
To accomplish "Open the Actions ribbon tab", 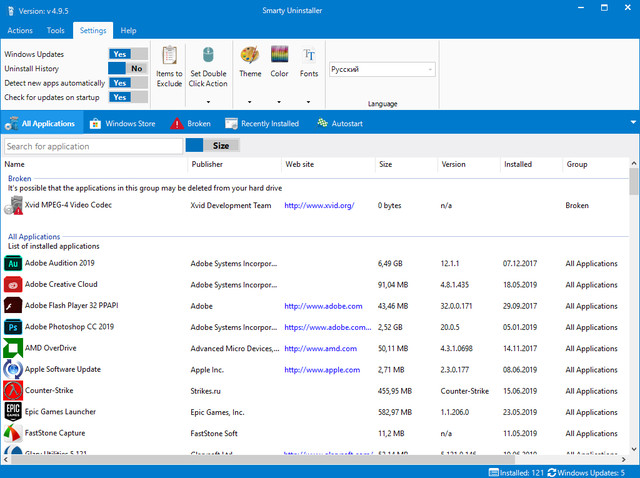I will coord(20,31).
